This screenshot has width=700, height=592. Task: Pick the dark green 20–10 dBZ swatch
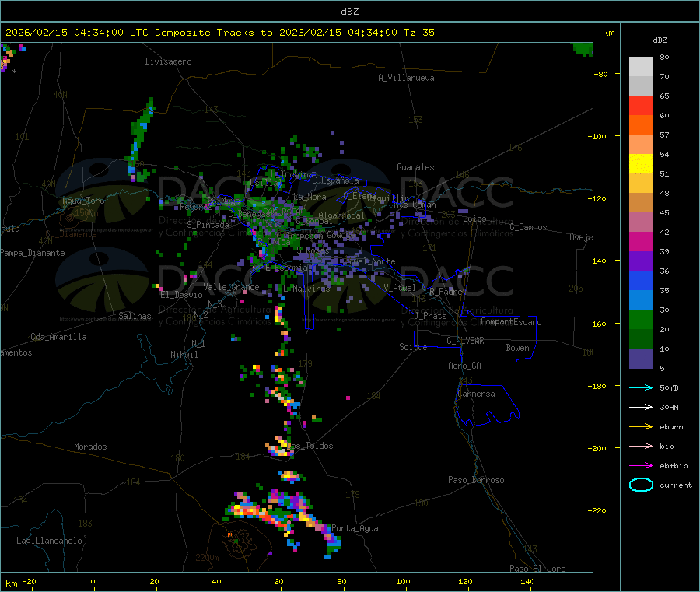[x=641, y=339]
